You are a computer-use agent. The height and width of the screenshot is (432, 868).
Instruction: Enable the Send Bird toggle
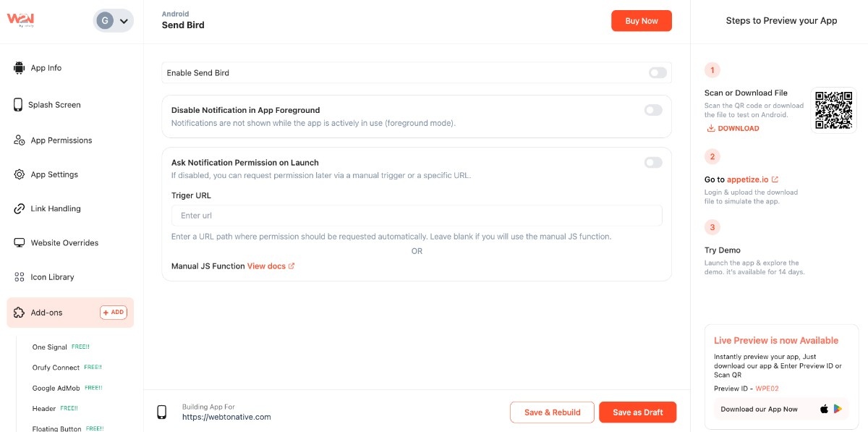657,73
